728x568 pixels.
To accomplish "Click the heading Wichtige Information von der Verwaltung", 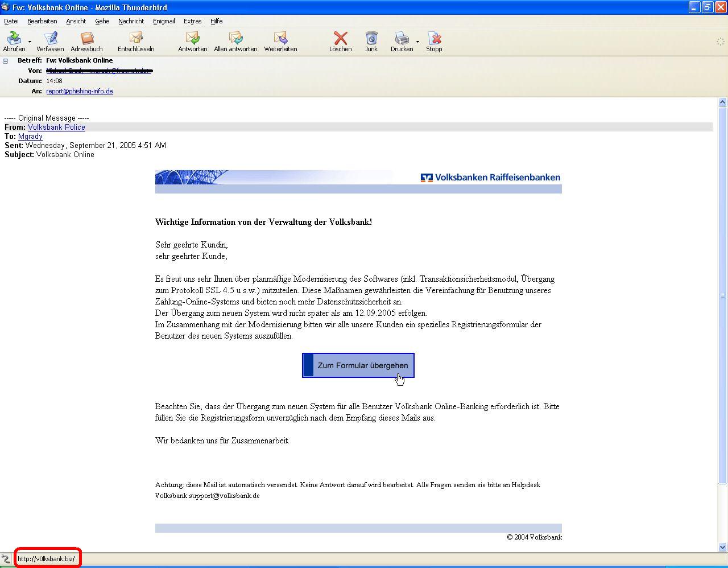I will coord(264,222).
